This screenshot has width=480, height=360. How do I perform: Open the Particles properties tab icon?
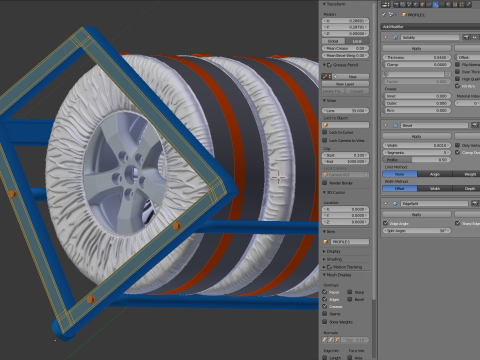461,5
